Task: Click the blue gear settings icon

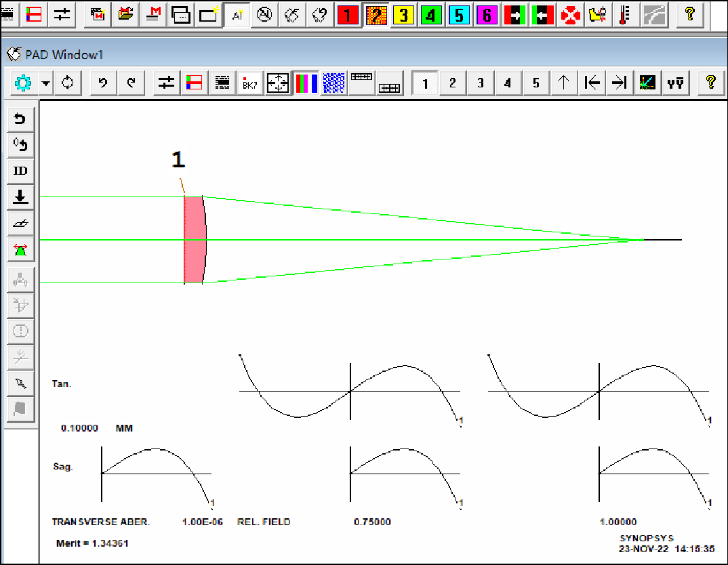Action: [x=22, y=83]
